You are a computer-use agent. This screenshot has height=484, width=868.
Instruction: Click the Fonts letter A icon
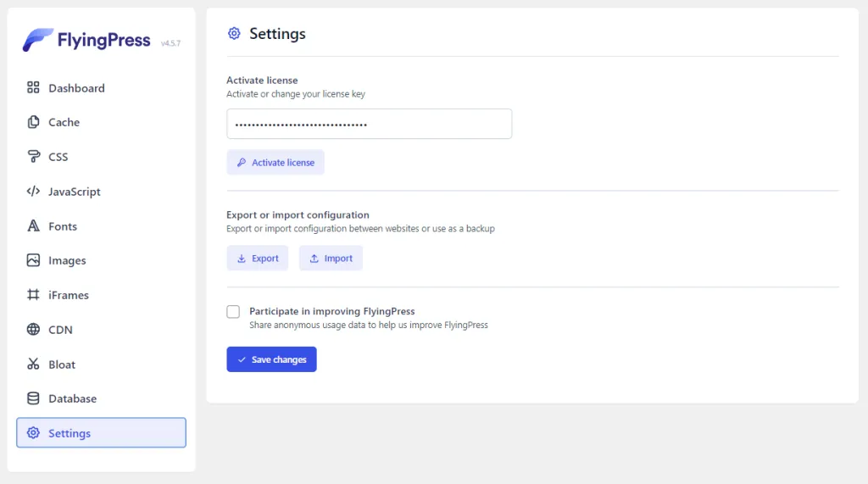(x=33, y=226)
